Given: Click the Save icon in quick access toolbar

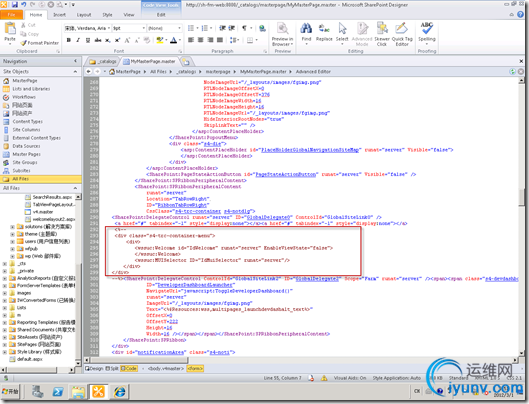Looking at the screenshot, I should tap(15, 5).
